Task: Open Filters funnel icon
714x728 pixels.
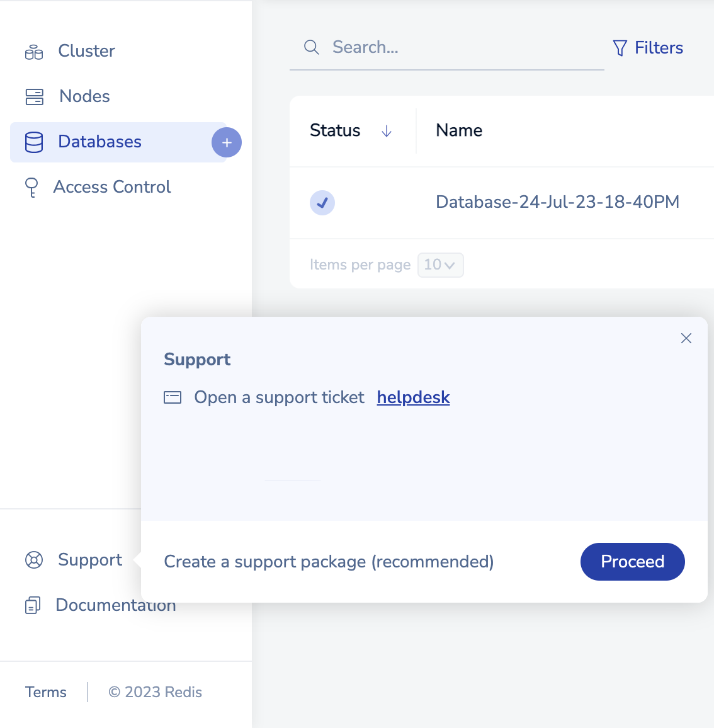Action: coord(620,48)
